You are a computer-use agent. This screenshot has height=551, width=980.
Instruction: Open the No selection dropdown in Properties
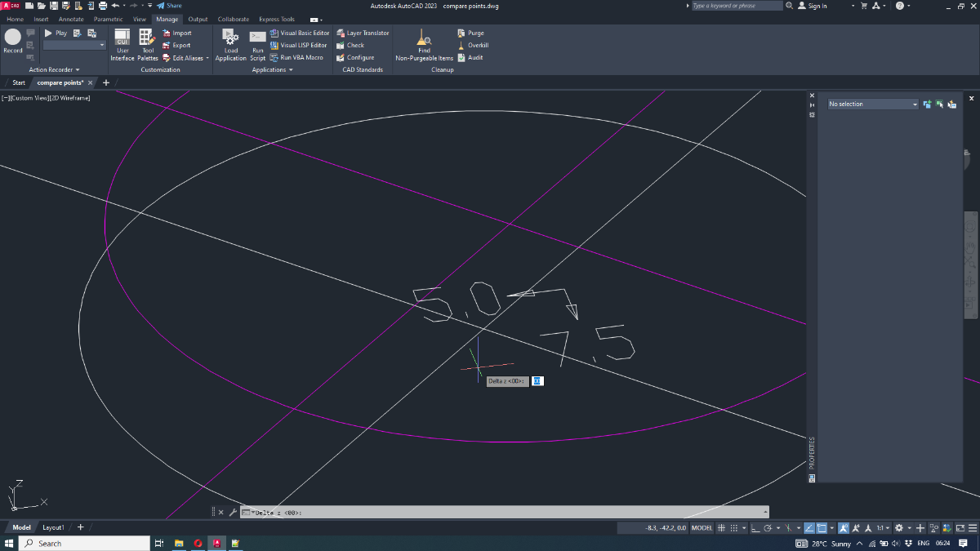coord(872,104)
